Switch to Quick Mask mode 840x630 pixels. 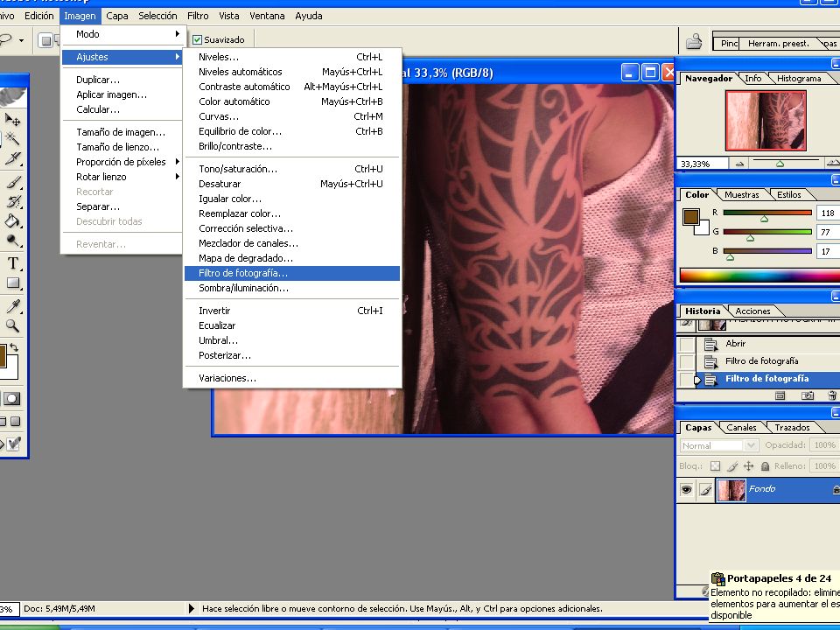(11, 399)
